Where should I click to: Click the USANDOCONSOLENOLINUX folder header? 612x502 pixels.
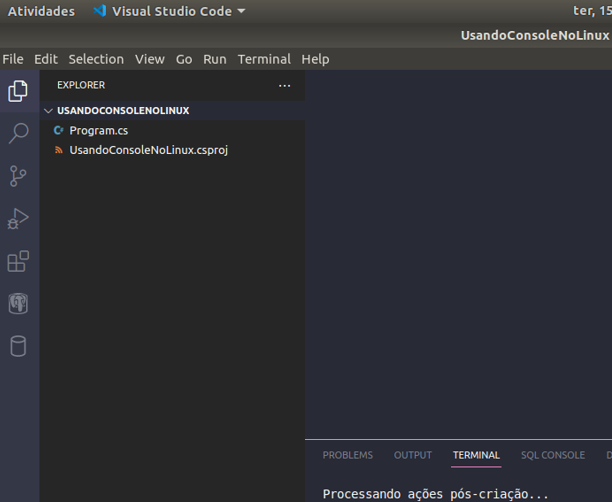click(172, 111)
